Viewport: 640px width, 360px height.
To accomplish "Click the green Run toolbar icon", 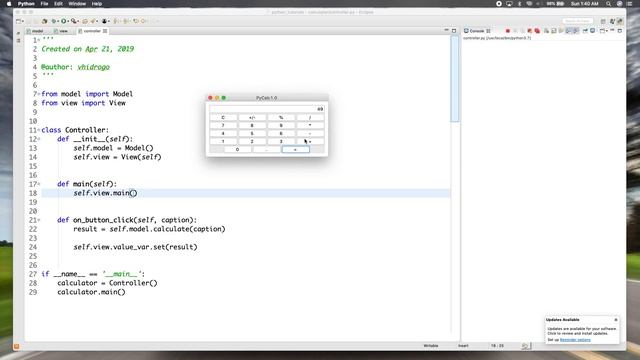I will (x=63, y=21).
